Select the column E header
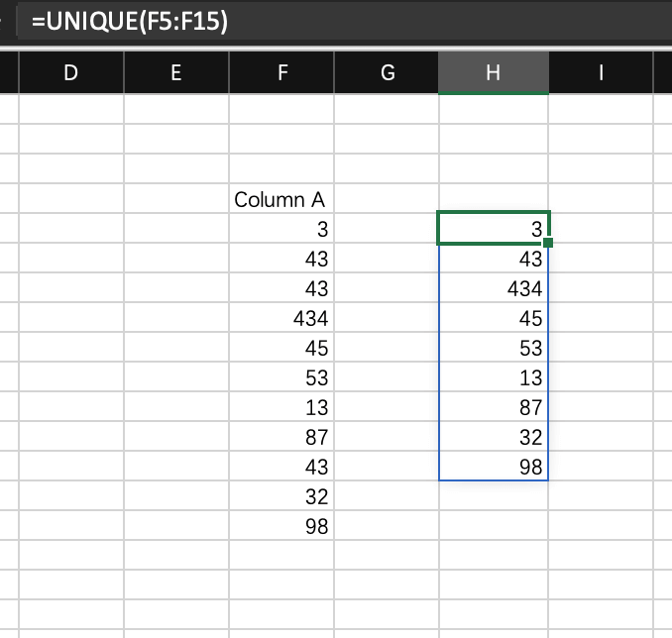672x638 pixels. 176,72
